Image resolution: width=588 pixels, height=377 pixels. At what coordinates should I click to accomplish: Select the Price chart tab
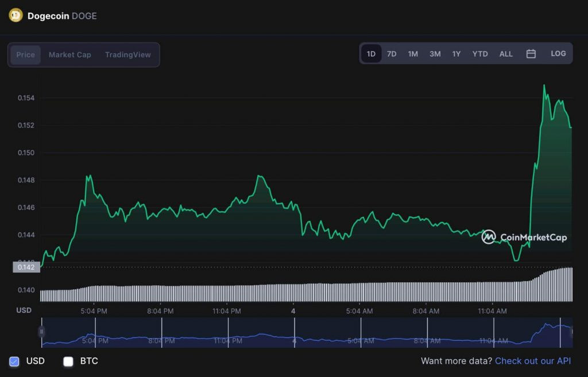coord(25,55)
